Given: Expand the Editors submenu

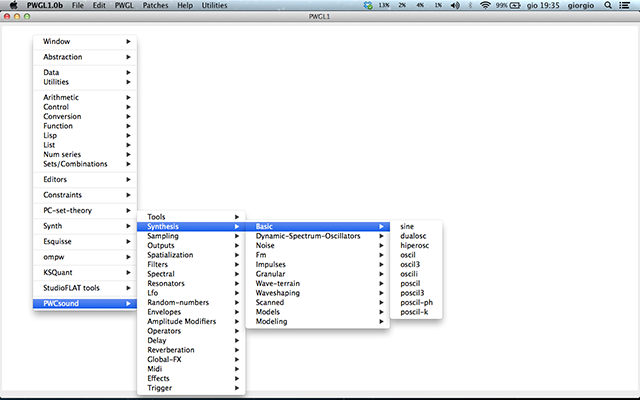Looking at the screenshot, I should [85, 179].
